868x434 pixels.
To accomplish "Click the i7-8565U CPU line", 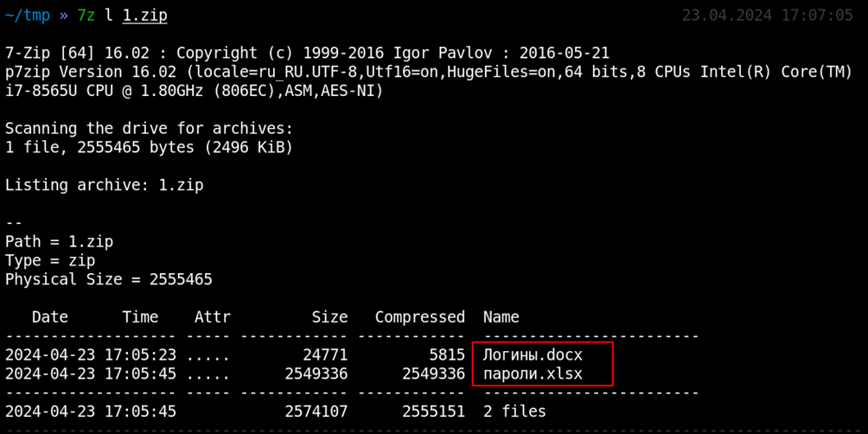I will click(194, 91).
